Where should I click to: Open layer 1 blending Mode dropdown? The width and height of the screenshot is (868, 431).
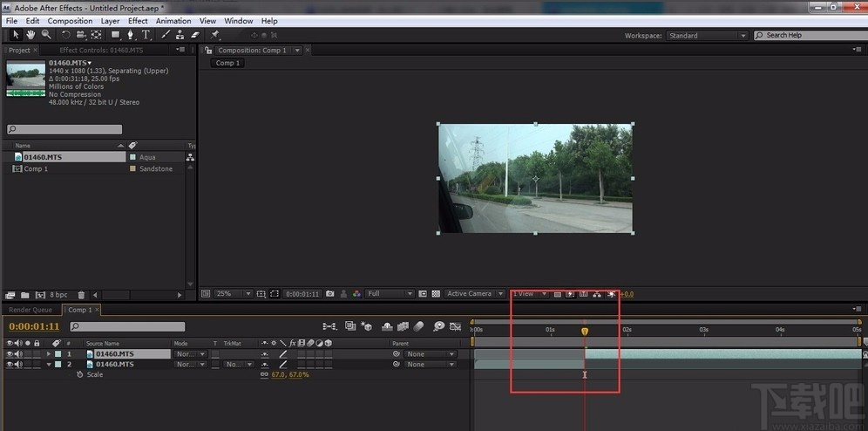click(191, 354)
